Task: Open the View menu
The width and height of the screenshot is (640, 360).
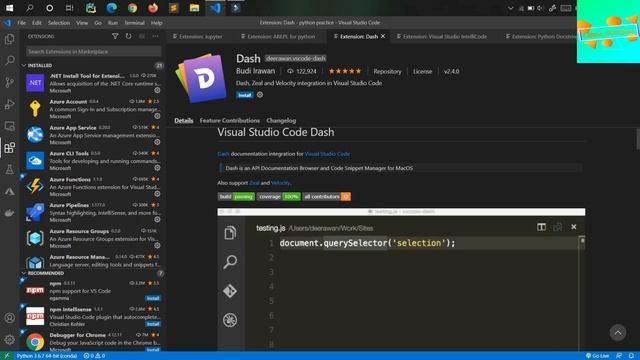Action: [x=82, y=23]
